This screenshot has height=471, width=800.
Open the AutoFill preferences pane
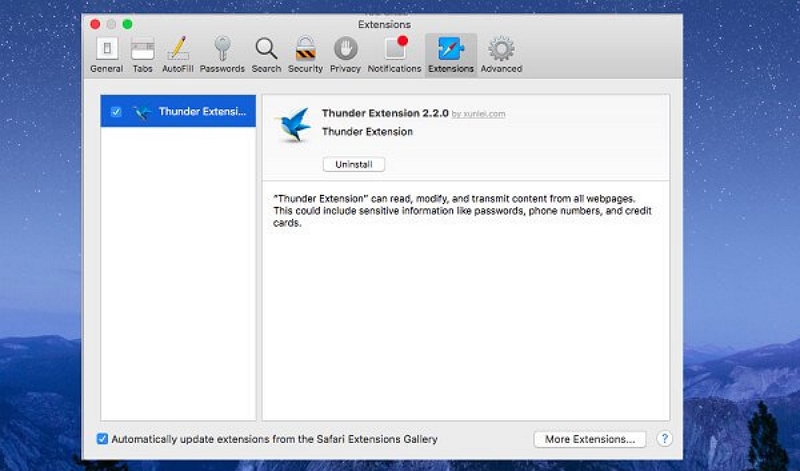178,55
